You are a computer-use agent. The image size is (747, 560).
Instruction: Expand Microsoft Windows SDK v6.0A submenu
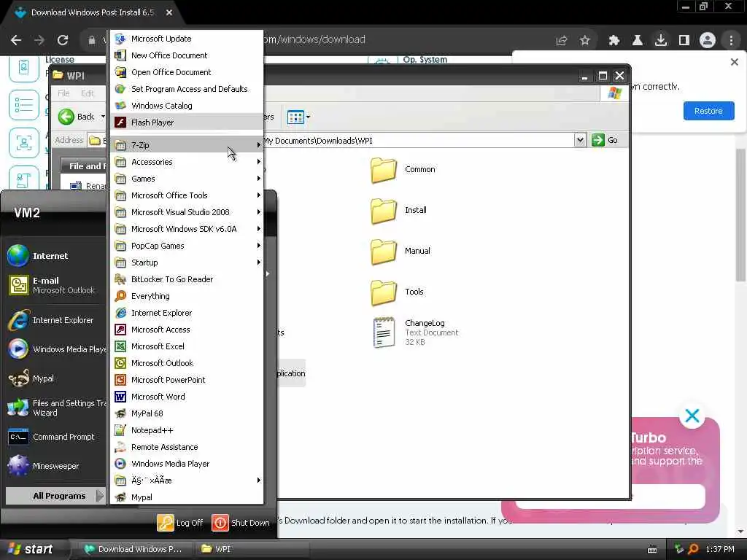coord(186,228)
